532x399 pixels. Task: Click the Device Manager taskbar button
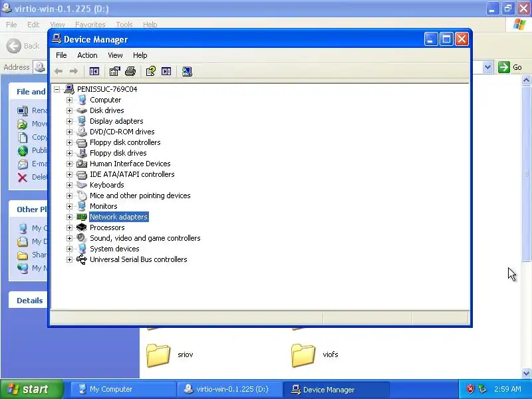coord(336,390)
